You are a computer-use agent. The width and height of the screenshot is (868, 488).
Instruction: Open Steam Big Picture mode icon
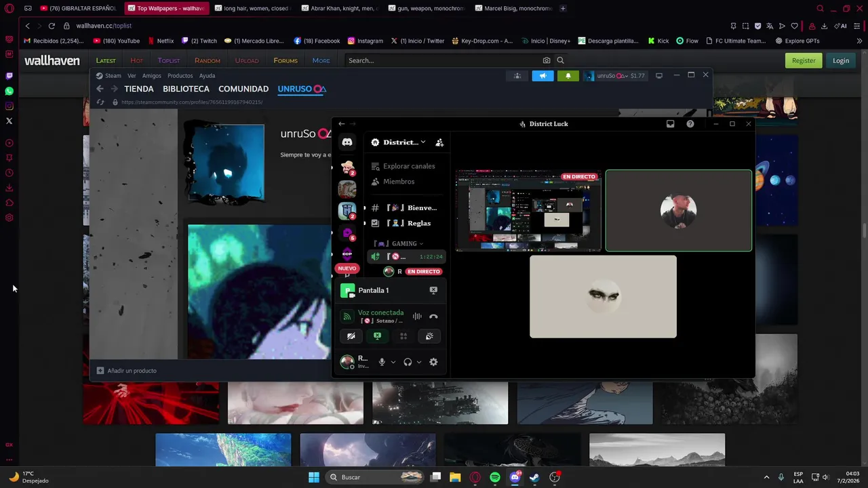point(658,76)
